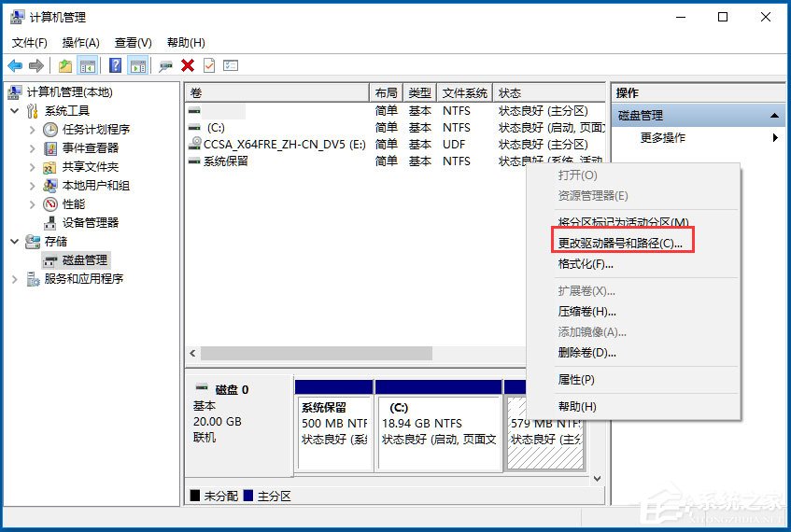Click the 文件系统 column header
The image size is (791, 532).
coord(464,92)
